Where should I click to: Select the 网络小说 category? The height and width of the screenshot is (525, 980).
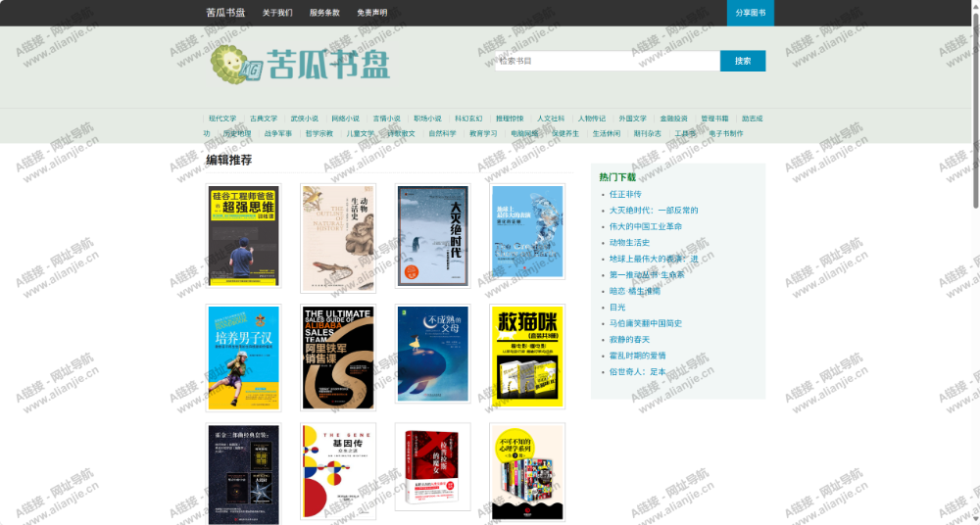pos(346,119)
